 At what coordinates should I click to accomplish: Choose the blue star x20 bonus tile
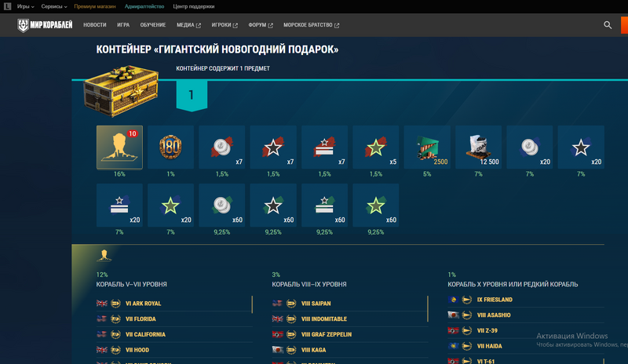click(581, 147)
